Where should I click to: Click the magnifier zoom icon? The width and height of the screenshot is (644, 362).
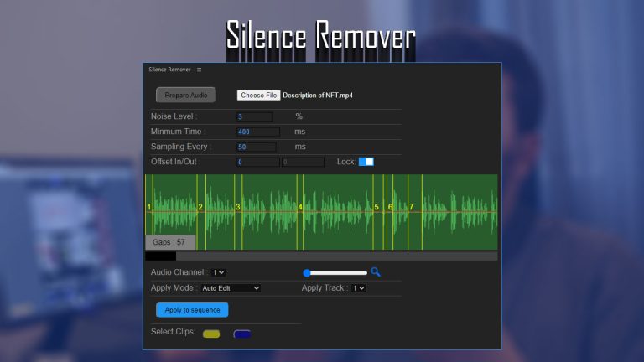(376, 271)
